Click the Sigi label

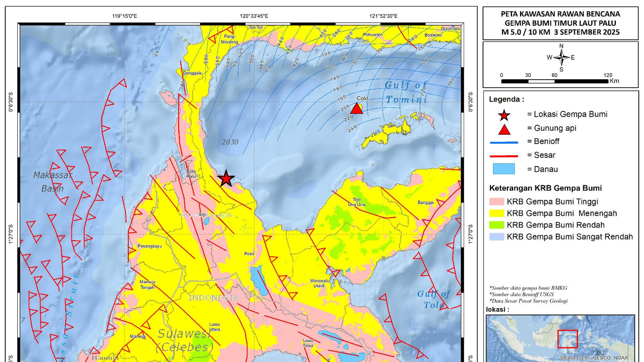pyautogui.click(x=202, y=214)
